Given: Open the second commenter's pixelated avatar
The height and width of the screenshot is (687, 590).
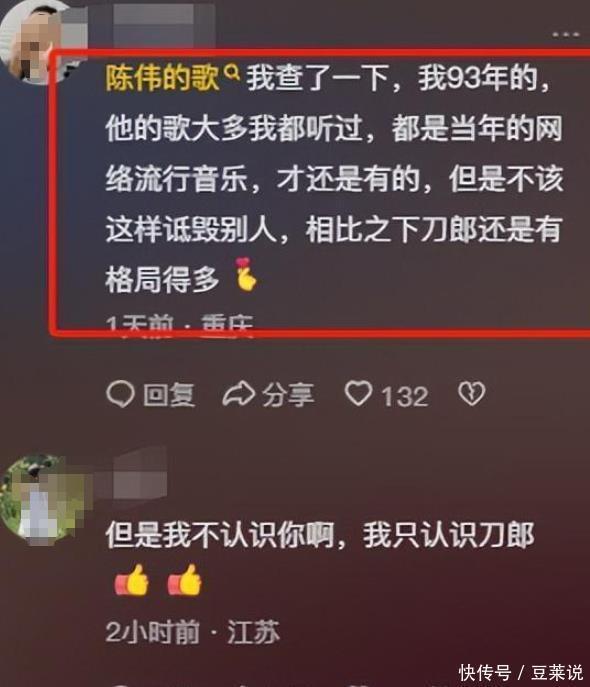Looking at the screenshot, I should [x=43, y=499].
